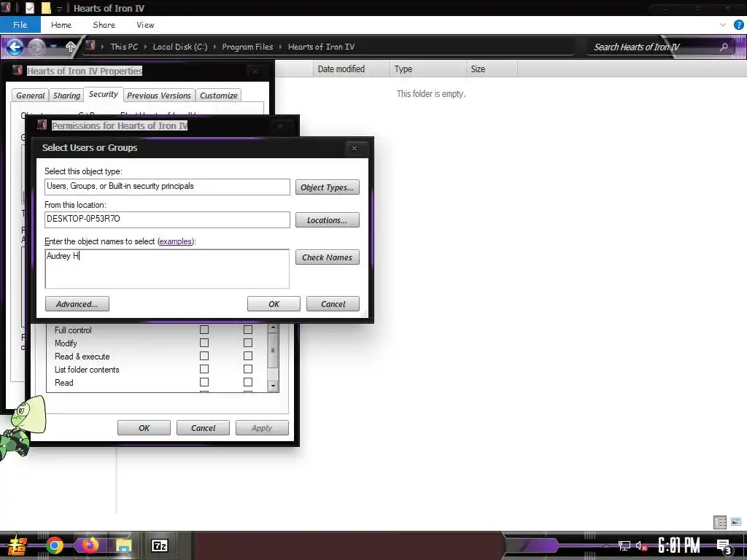
Task: Switch to the Previous Versions tab
Action: tap(158, 96)
